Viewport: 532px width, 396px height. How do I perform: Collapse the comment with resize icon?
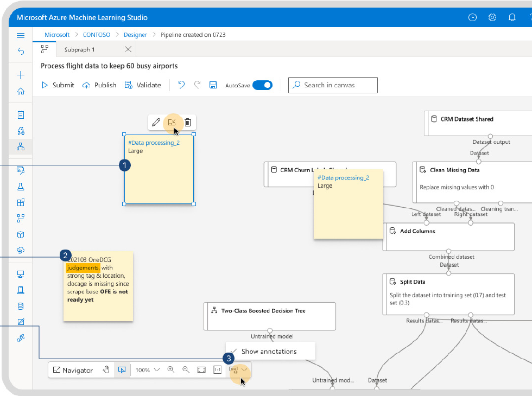[x=172, y=122]
